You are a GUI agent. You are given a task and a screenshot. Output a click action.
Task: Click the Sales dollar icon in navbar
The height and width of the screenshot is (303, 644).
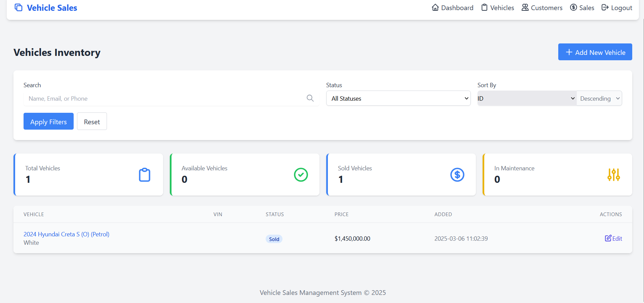coord(573,7)
